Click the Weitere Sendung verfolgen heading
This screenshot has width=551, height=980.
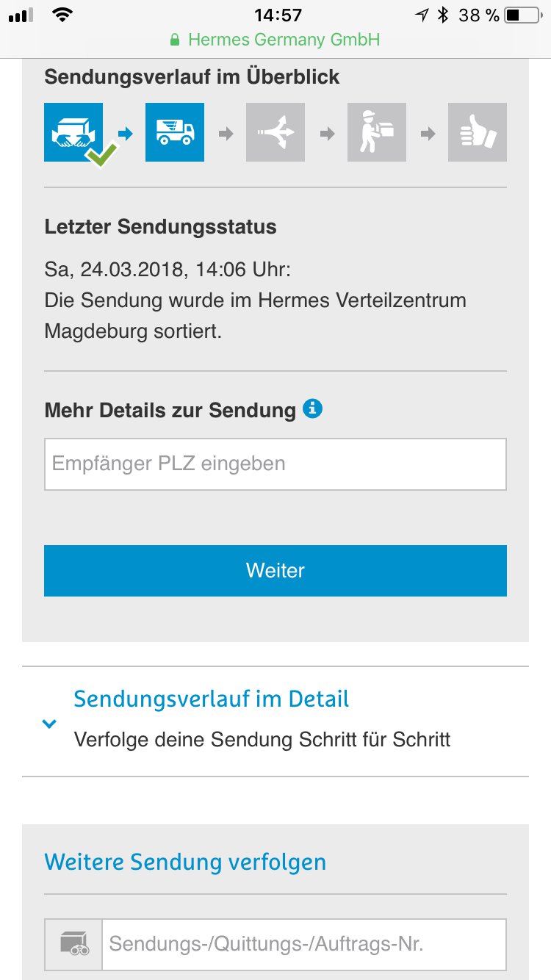(185, 862)
